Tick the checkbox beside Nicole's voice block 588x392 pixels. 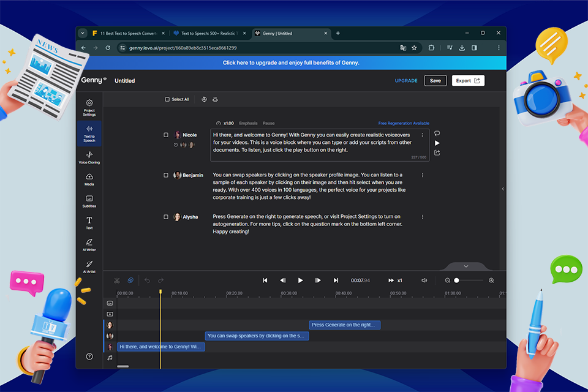[x=166, y=135]
